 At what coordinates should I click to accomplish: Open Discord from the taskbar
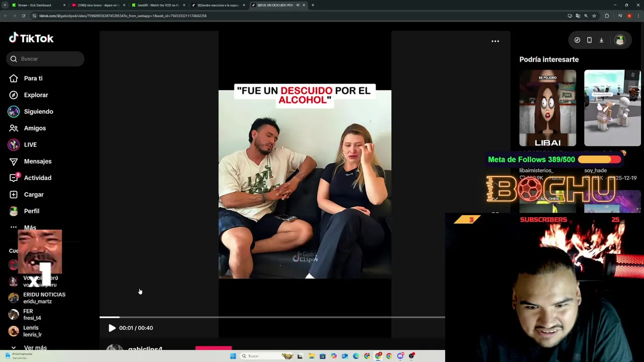[400, 356]
